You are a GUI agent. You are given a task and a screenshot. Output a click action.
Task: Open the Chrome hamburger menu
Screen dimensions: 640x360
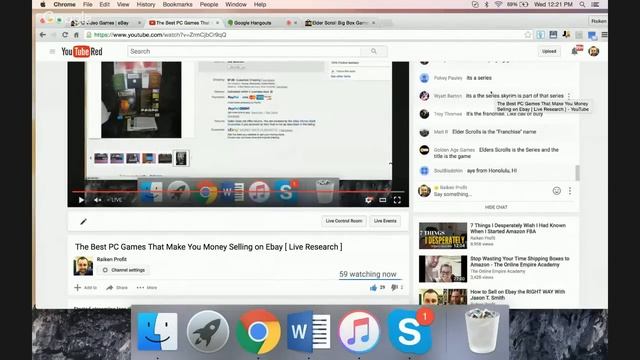[604, 35]
